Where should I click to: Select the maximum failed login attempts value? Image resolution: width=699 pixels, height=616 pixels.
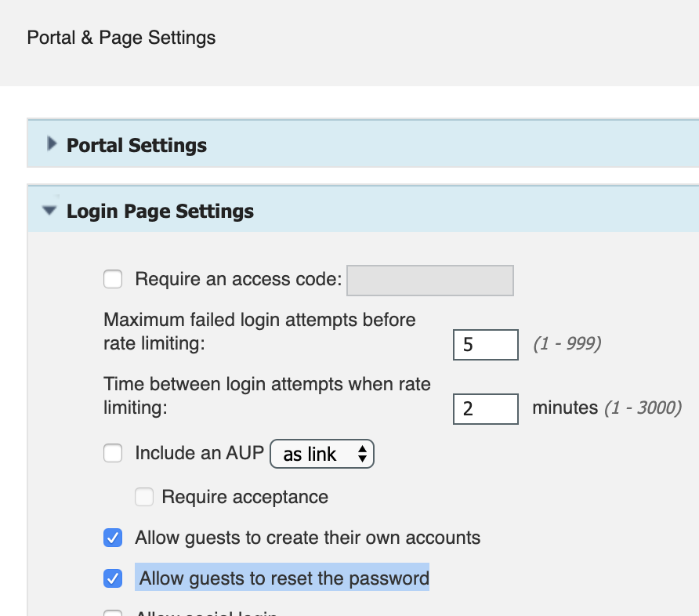(x=485, y=344)
